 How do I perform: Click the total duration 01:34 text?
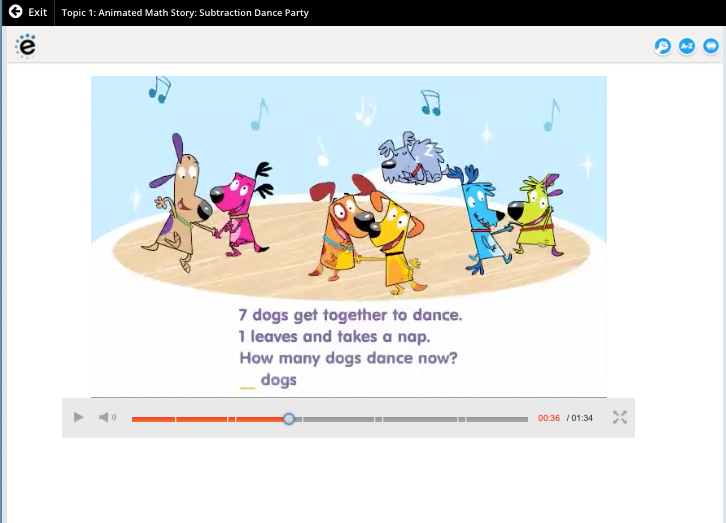point(582,418)
